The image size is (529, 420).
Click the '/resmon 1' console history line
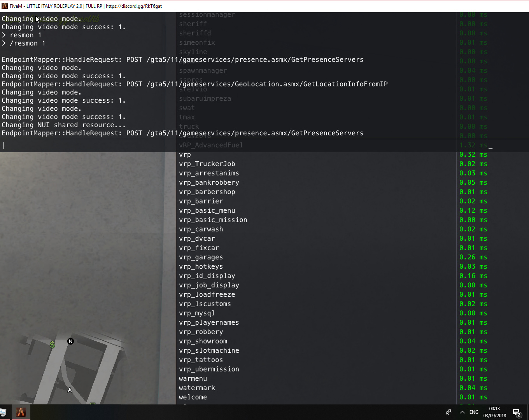pyautogui.click(x=27, y=44)
